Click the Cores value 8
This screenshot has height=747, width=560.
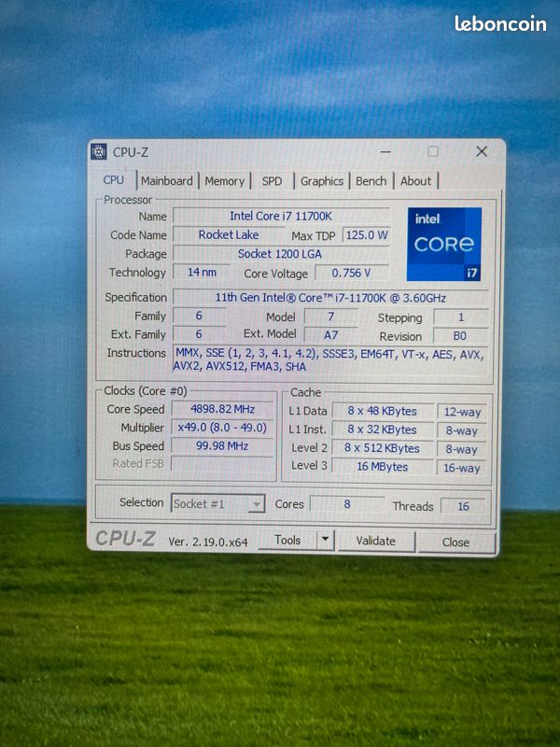[347, 504]
